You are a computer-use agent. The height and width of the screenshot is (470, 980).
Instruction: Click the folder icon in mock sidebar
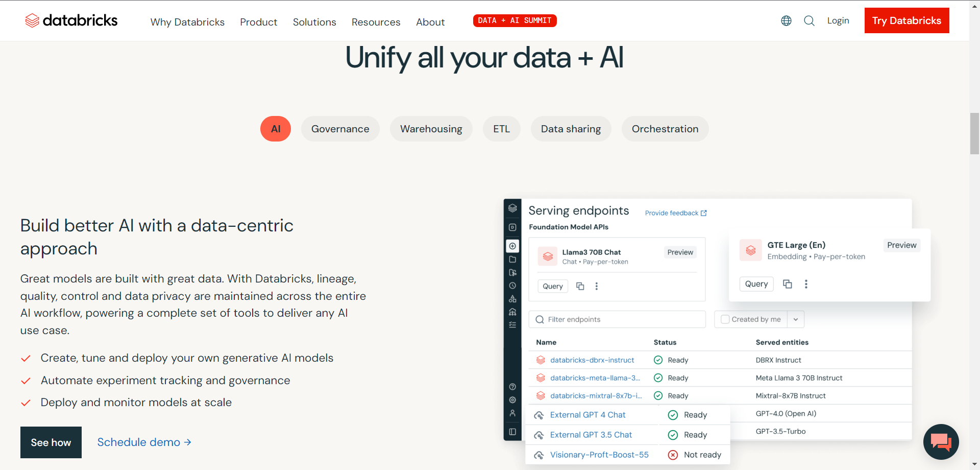tap(512, 260)
